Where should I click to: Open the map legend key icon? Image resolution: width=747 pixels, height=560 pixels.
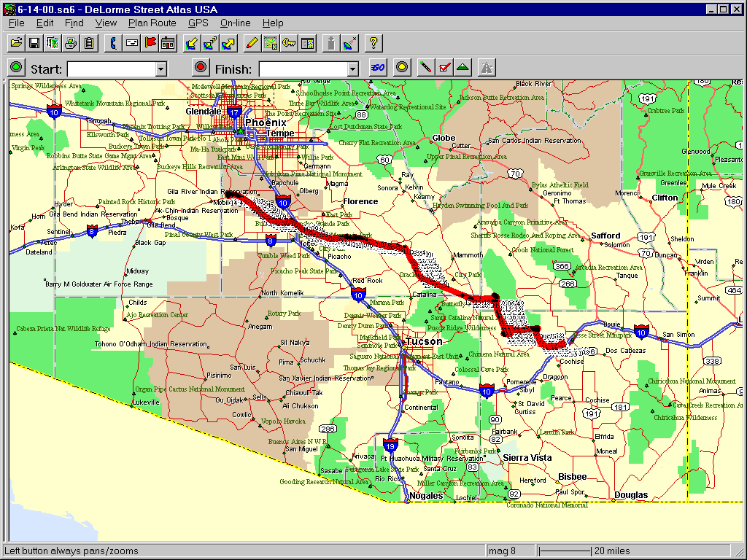(x=289, y=43)
